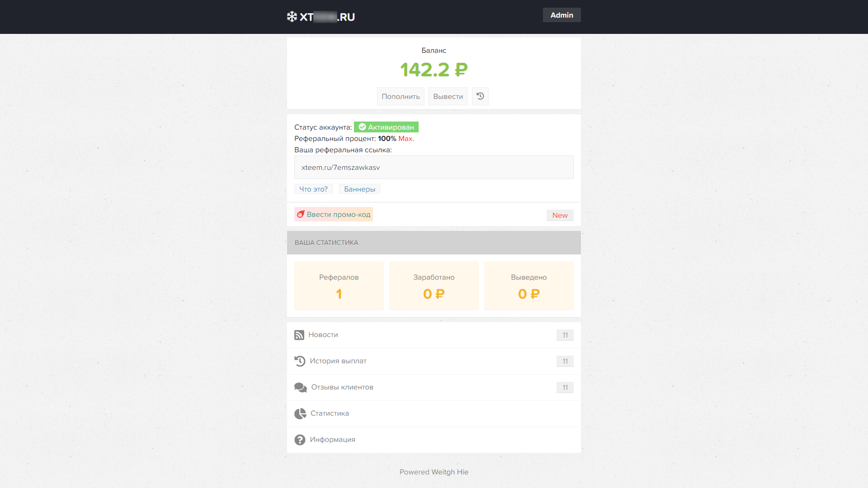Image resolution: width=868 pixels, height=488 pixels.
Task: Open the Ввести промо-код link
Action: point(338,214)
